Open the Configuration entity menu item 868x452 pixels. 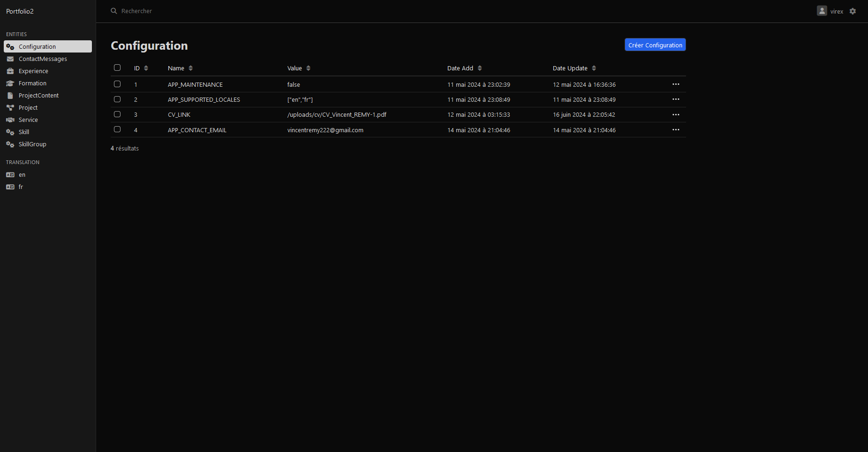tap(48, 46)
